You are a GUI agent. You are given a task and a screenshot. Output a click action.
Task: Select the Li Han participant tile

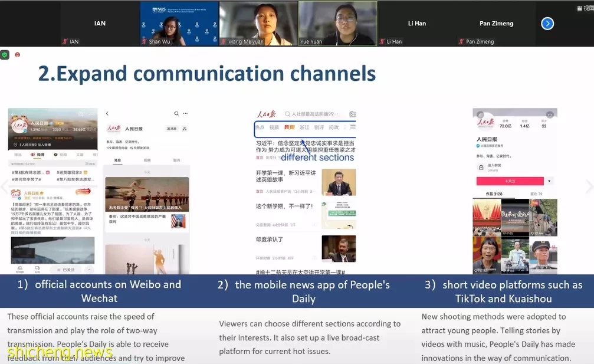pos(417,24)
